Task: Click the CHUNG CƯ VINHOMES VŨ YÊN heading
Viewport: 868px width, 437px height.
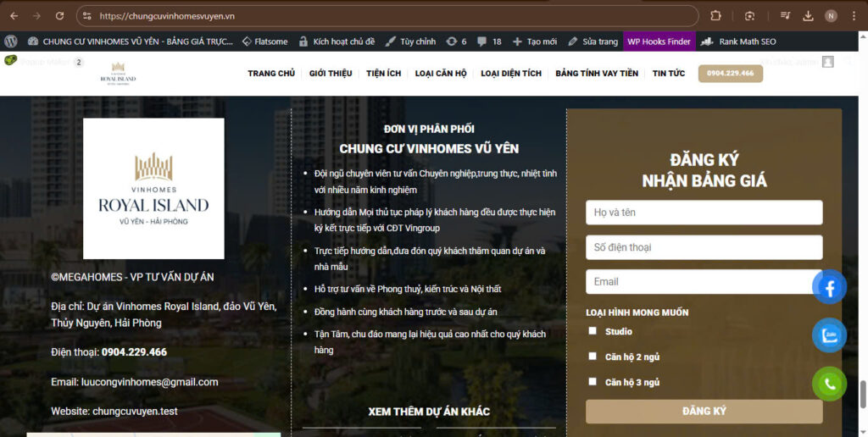Action: 429,149
